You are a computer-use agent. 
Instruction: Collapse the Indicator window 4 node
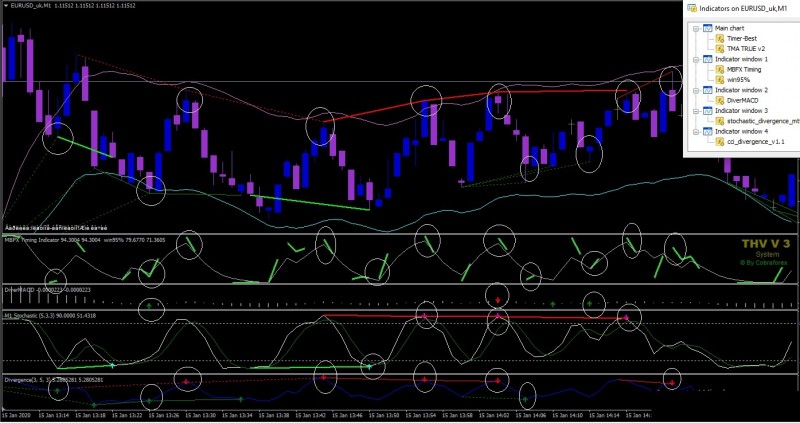click(x=695, y=132)
